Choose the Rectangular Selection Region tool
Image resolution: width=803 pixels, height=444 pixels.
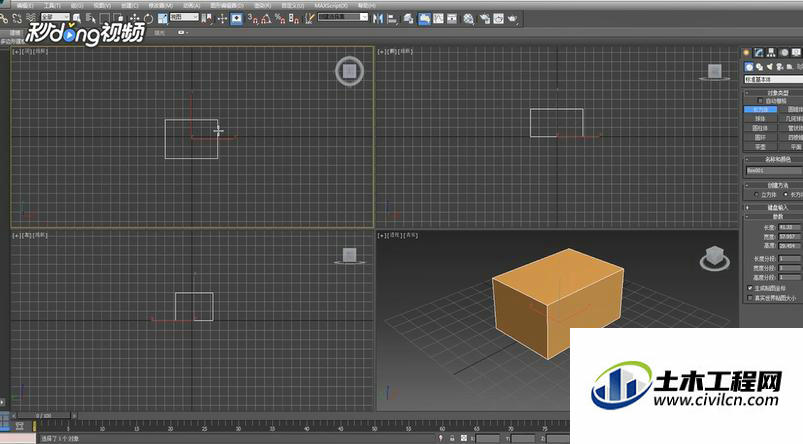point(104,19)
